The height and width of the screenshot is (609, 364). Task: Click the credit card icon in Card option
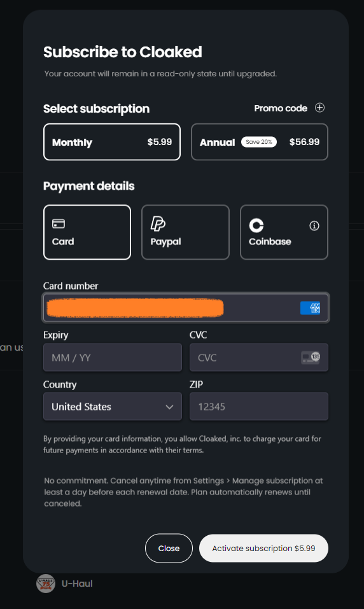pyautogui.click(x=59, y=224)
